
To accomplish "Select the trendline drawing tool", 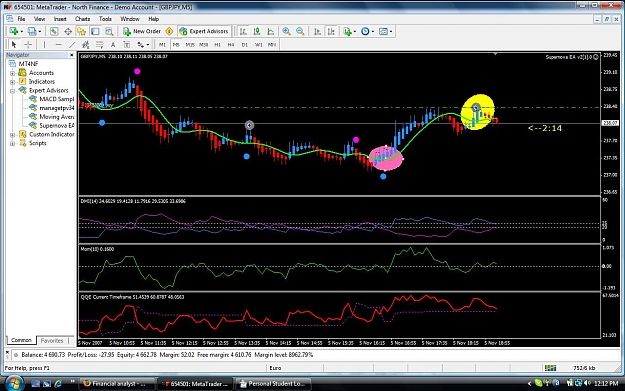I will (72, 44).
